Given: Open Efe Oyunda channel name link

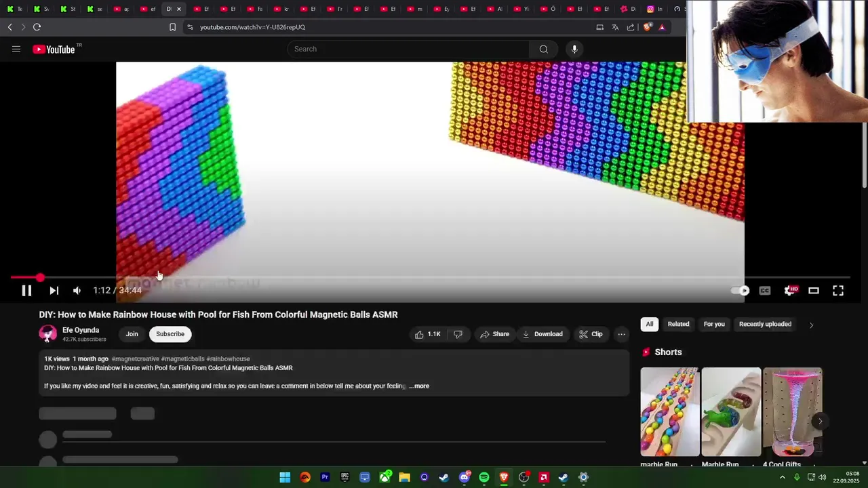Looking at the screenshot, I should pyautogui.click(x=81, y=330).
